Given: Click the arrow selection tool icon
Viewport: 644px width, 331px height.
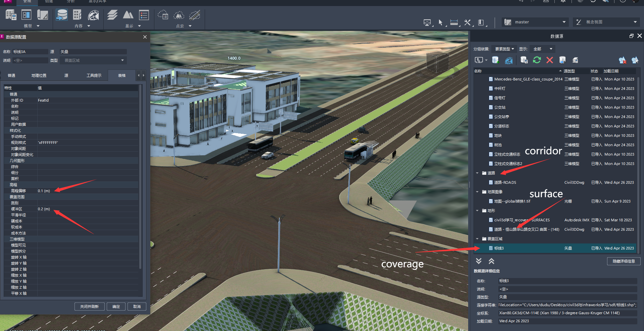Looking at the screenshot, I should coord(441,22).
